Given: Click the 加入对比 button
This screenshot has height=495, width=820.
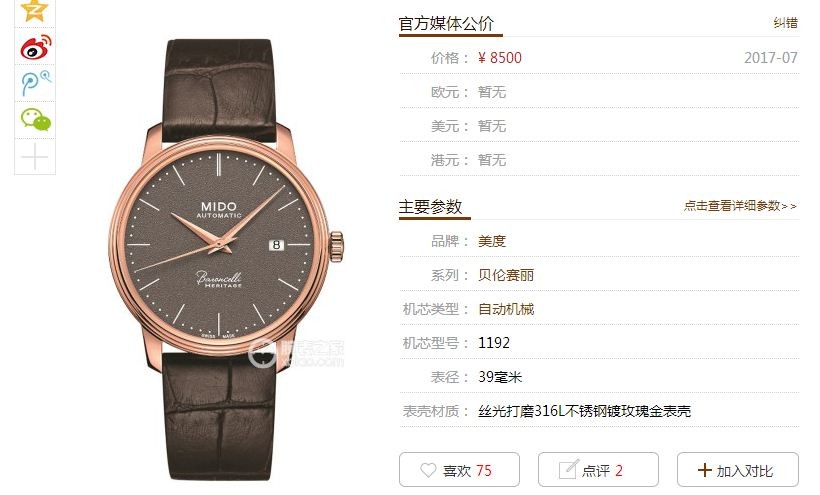Looking at the screenshot, I should click(738, 470).
